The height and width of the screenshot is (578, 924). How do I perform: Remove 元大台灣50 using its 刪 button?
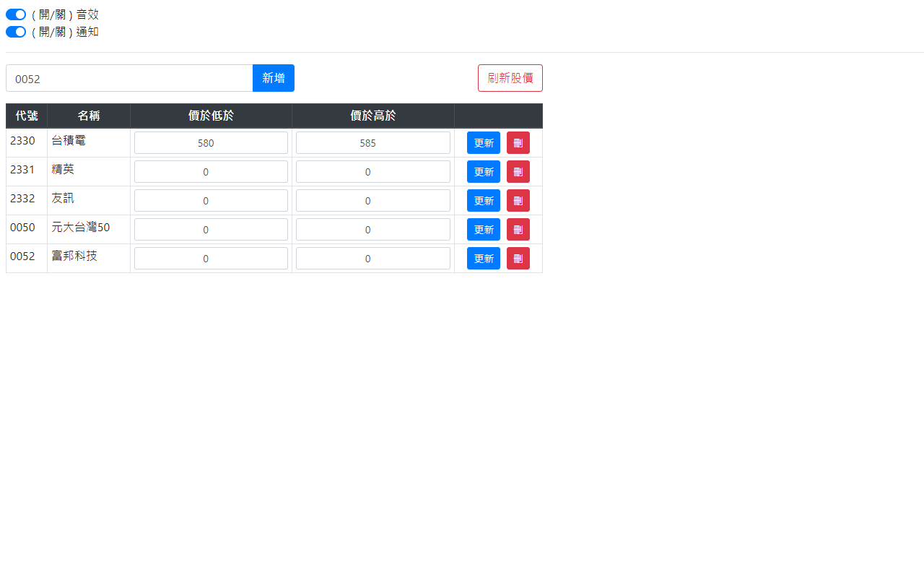coord(518,229)
